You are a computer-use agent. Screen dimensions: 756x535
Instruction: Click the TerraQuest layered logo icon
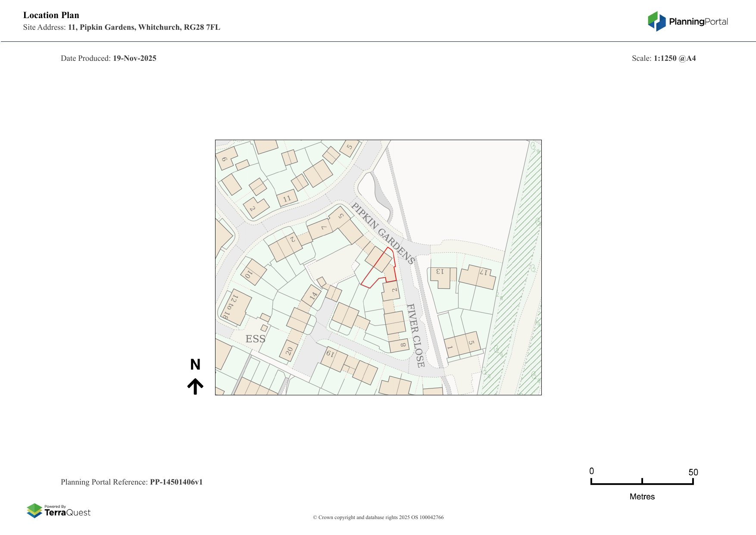click(x=34, y=510)
